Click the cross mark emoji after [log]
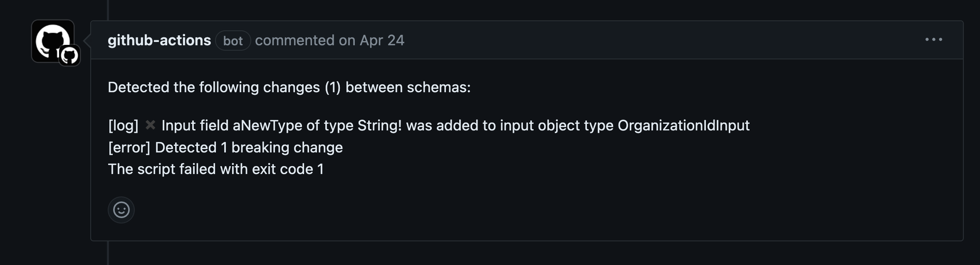 click(x=150, y=125)
